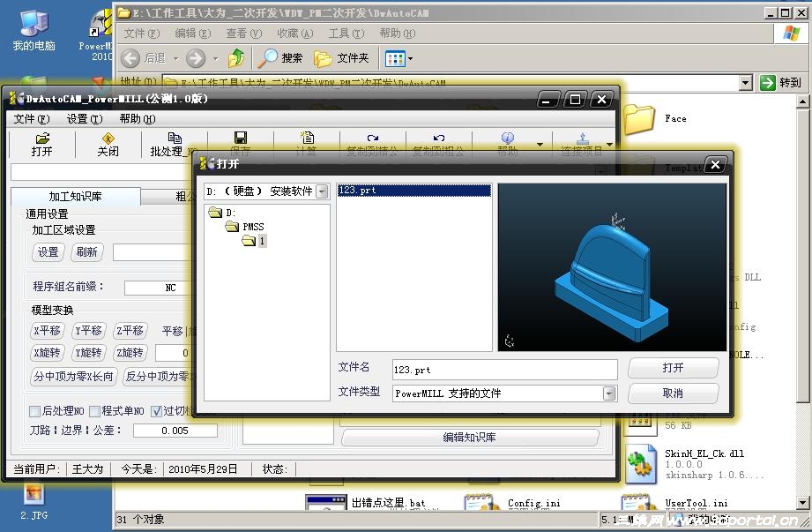
Task: Open DwAutoCAM 文件 menu
Action: click(32, 119)
